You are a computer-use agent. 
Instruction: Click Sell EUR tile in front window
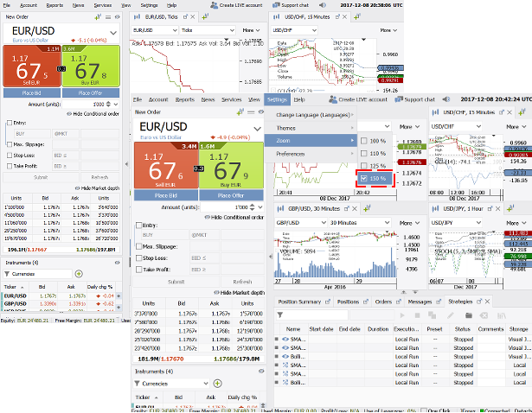click(x=166, y=165)
